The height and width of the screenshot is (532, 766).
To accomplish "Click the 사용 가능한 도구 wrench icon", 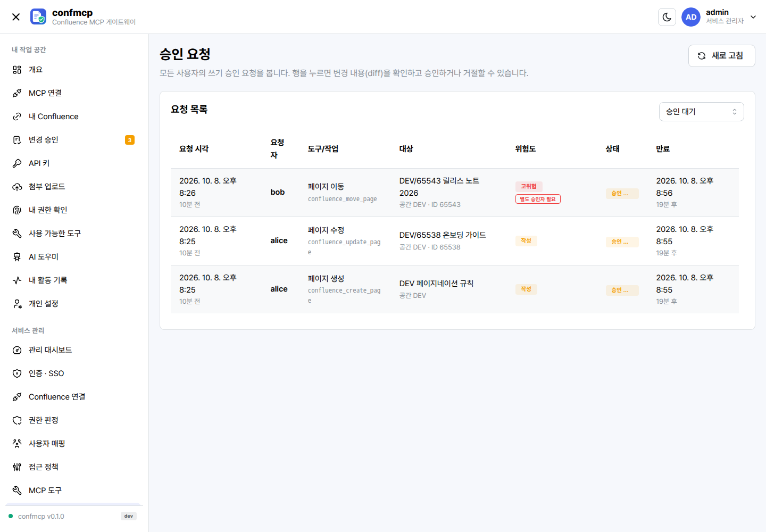I will click(17, 234).
